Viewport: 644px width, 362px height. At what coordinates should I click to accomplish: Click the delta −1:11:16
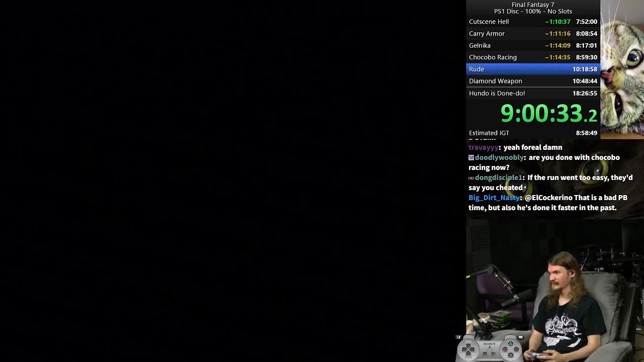coord(557,34)
